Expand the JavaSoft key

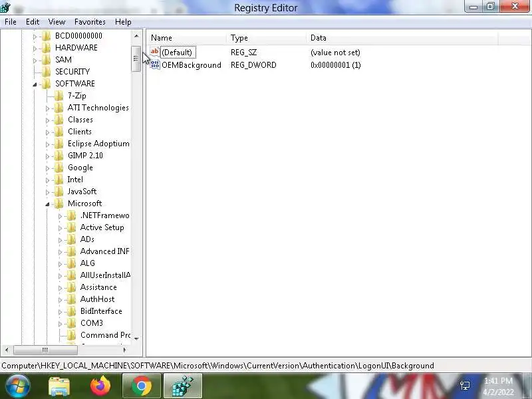pos(47,192)
